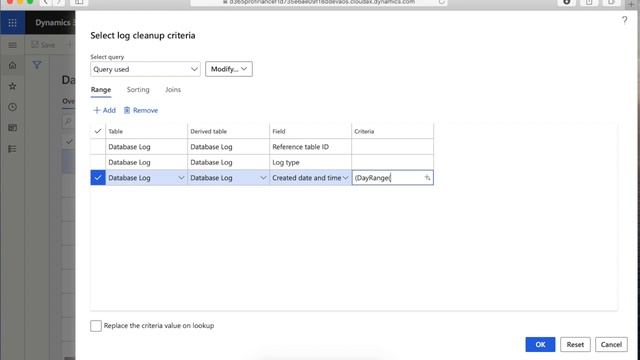640x360 pixels.
Task: Click the Table column header
Action: pyautogui.click(x=147, y=131)
